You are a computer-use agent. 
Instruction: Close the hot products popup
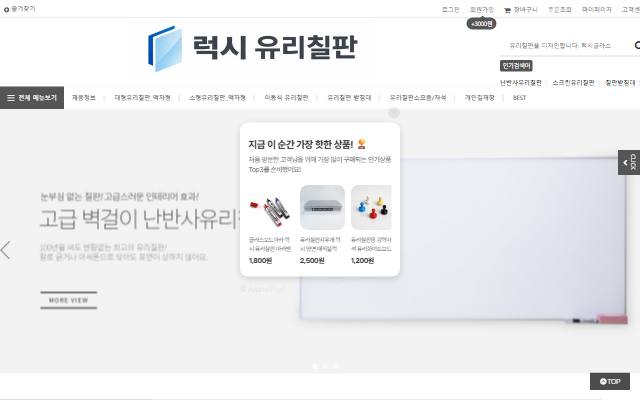point(393,113)
